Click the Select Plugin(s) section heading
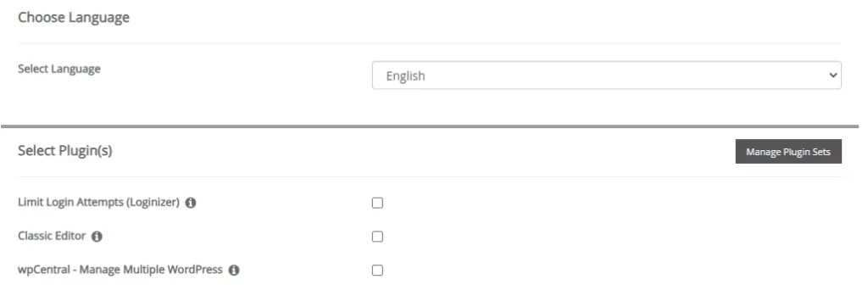 pos(64,151)
